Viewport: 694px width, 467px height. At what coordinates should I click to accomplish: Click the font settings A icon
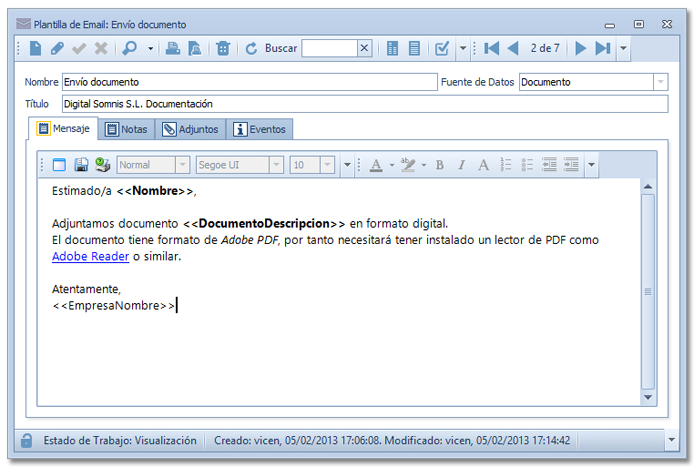483,165
